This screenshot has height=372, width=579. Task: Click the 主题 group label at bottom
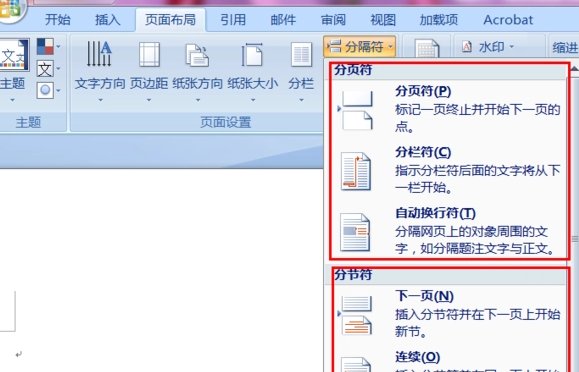[x=28, y=122]
